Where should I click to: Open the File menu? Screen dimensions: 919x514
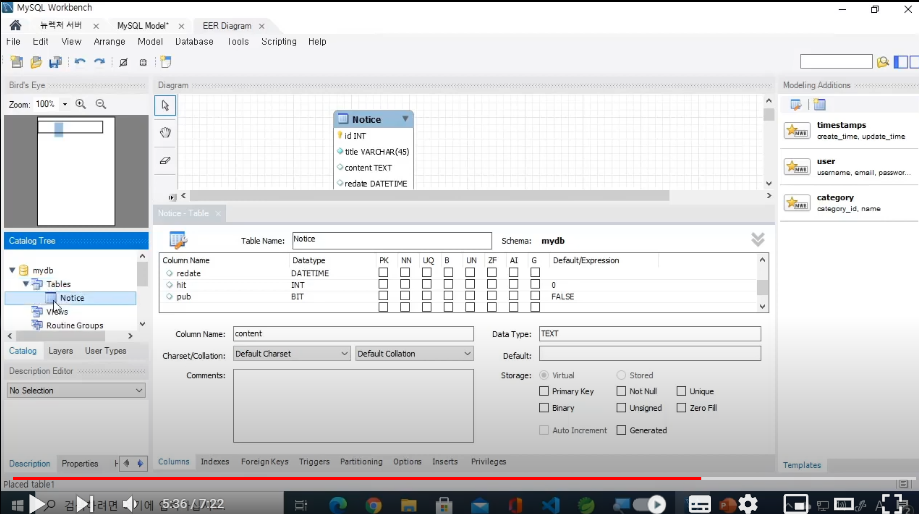point(13,42)
